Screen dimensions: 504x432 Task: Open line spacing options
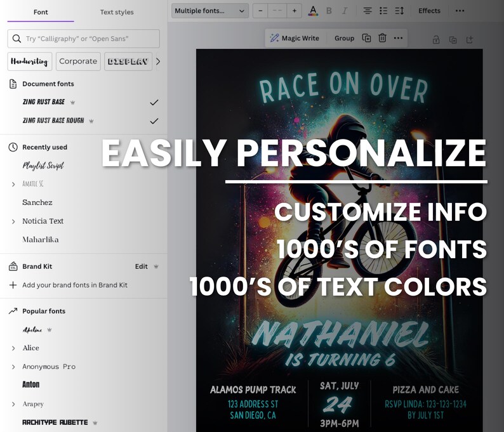[399, 11]
